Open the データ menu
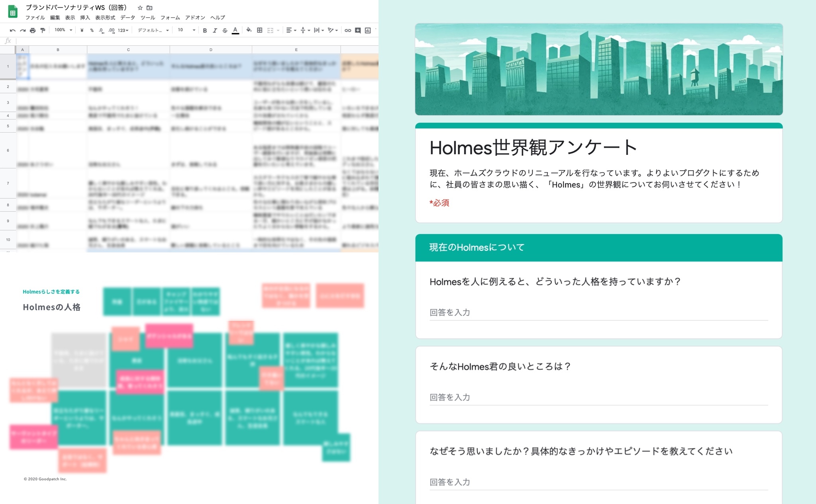The image size is (816, 504). (127, 18)
